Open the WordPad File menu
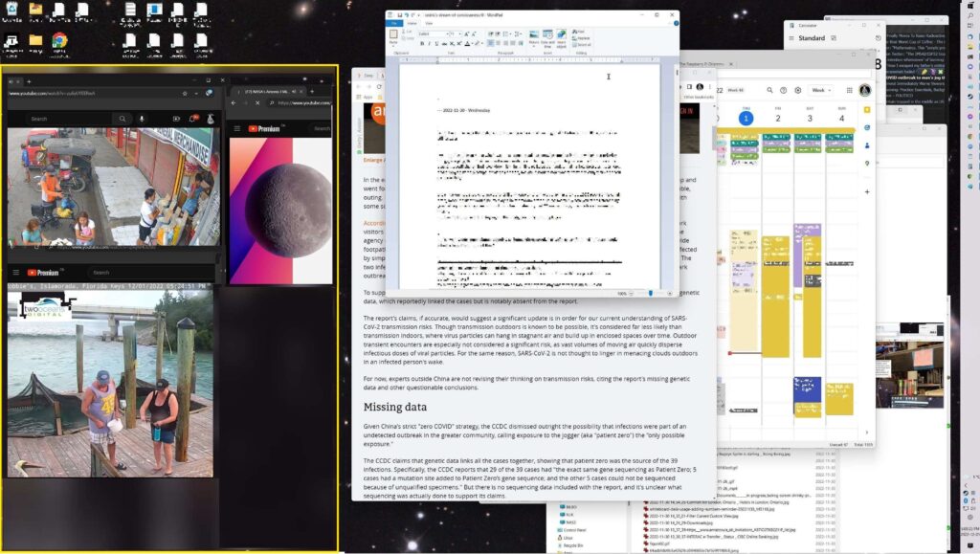Viewport: 980px width, 554px height. (394, 24)
